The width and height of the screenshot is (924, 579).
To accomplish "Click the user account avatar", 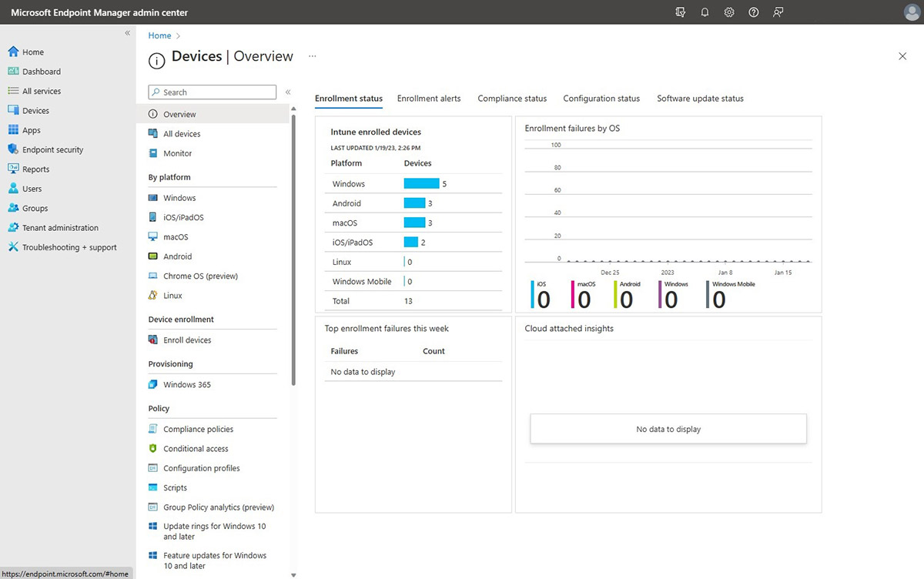I will click(x=911, y=12).
